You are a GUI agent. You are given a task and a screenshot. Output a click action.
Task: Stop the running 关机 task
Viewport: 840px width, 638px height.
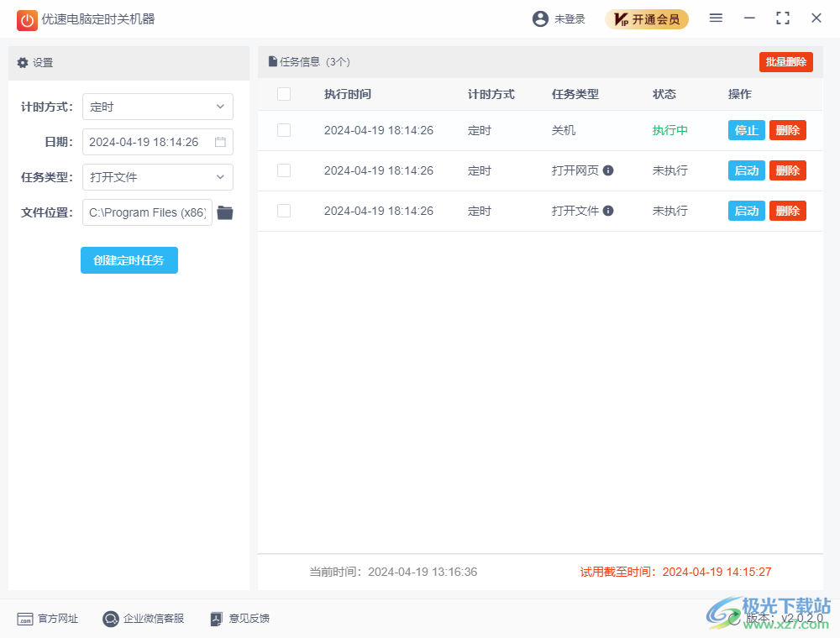746,130
